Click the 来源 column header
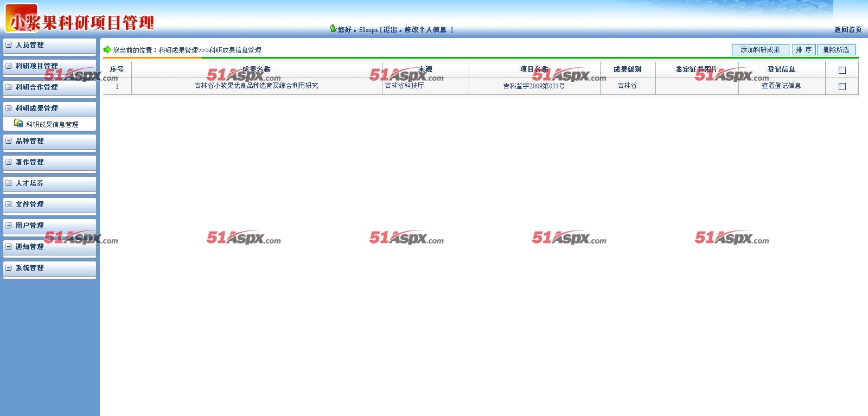Screen dimensions: 868x416 (425, 69)
